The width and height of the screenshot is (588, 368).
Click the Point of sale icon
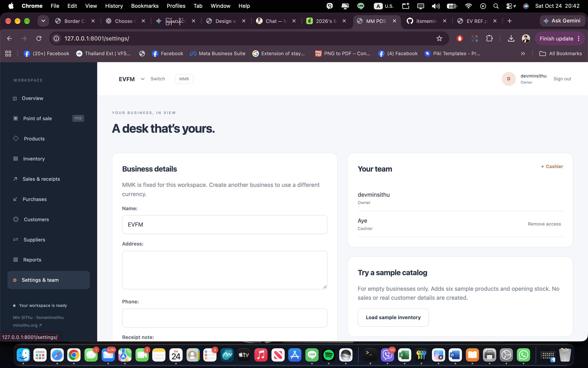tap(16, 118)
